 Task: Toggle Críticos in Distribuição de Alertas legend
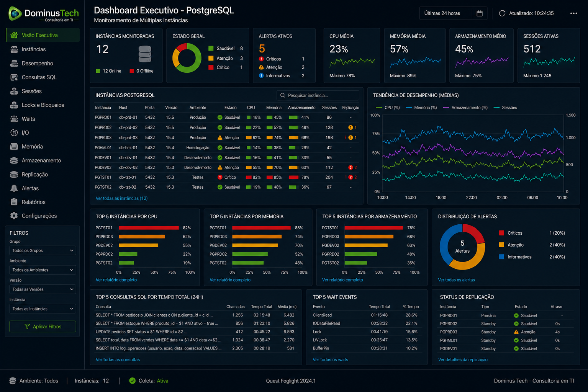(511, 233)
